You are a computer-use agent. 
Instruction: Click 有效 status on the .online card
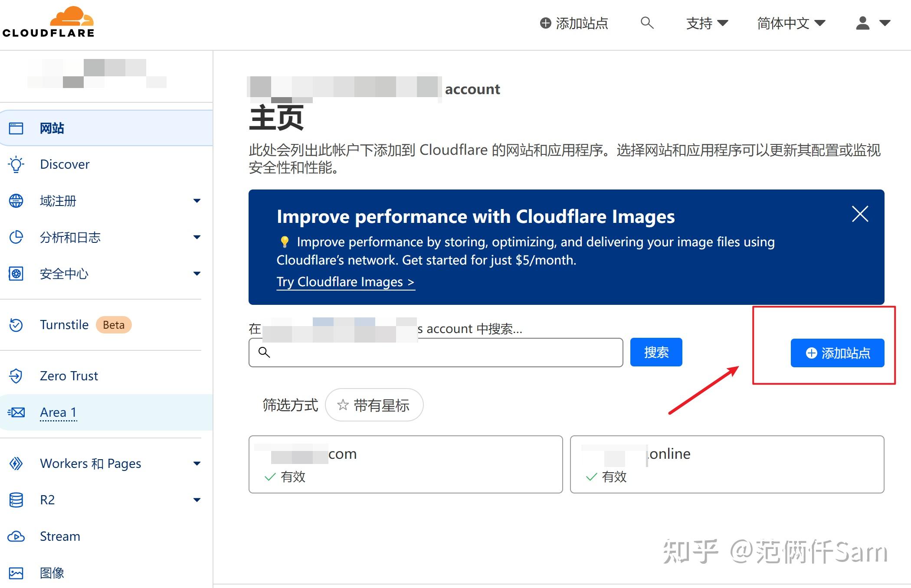pos(614,477)
